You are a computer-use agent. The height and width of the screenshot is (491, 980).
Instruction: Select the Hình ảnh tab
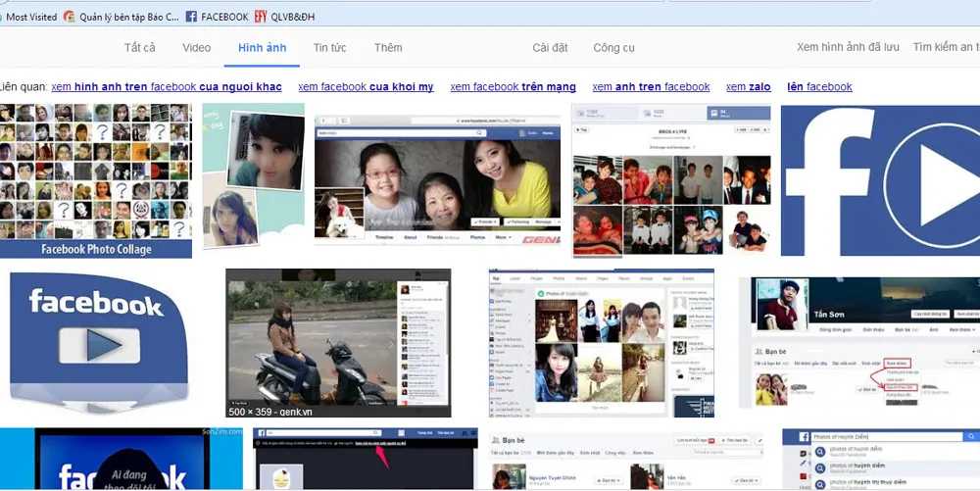pyautogui.click(x=262, y=47)
